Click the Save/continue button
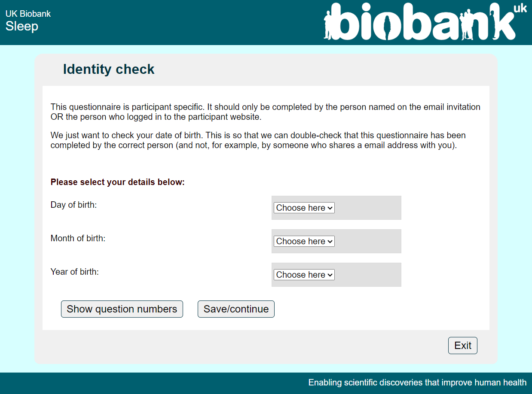This screenshot has height=394, width=532. point(236,309)
